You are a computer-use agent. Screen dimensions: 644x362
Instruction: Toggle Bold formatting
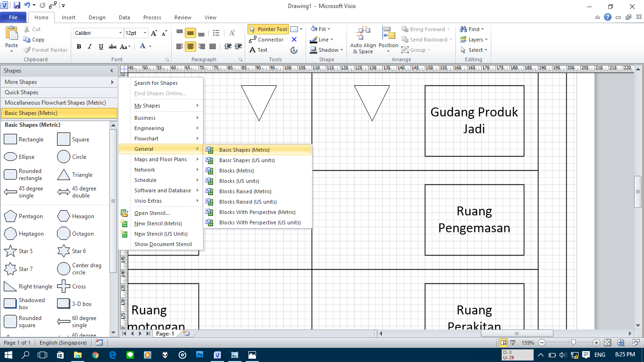(x=79, y=47)
